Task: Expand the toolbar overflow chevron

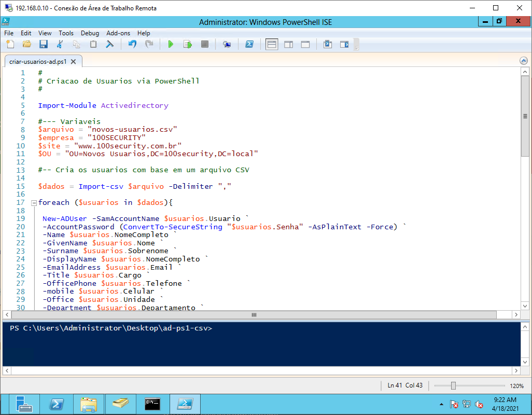Action: tap(356, 47)
